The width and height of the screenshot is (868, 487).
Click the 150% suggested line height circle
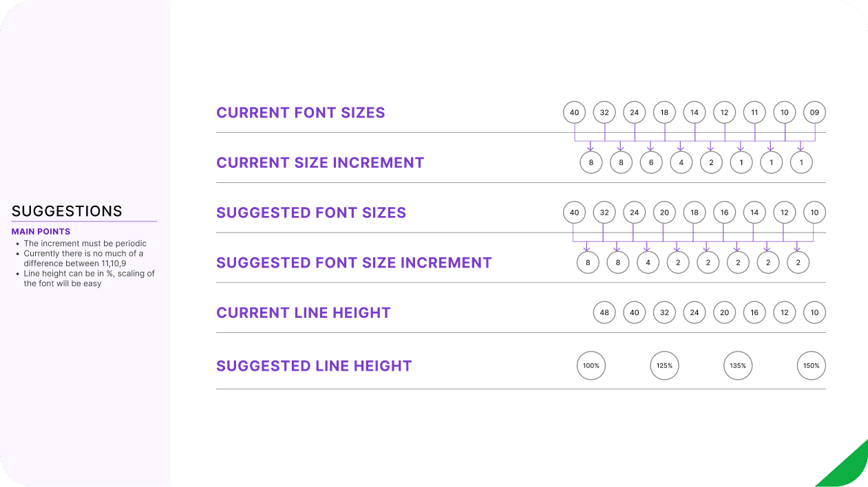click(x=812, y=366)
